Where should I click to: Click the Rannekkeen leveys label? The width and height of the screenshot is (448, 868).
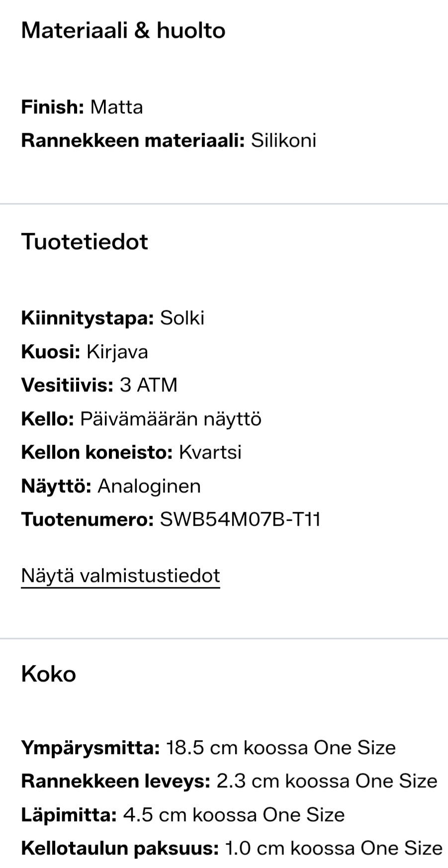[115, 781]
